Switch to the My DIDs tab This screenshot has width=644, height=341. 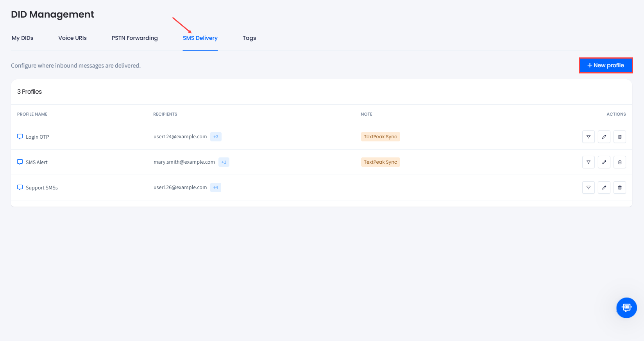click(x=22, y=38)
